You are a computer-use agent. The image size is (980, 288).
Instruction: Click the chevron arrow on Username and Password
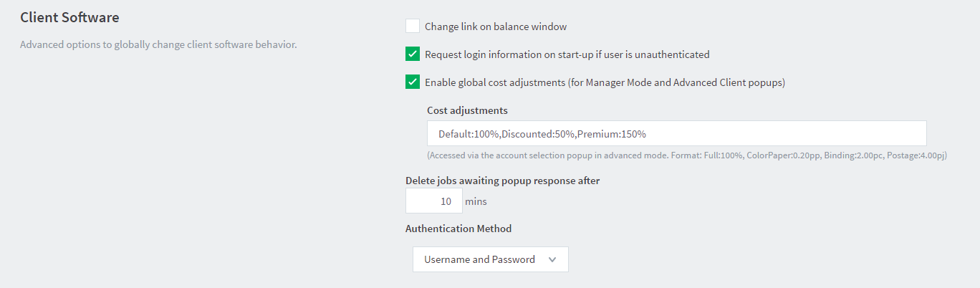pos(552,260)
